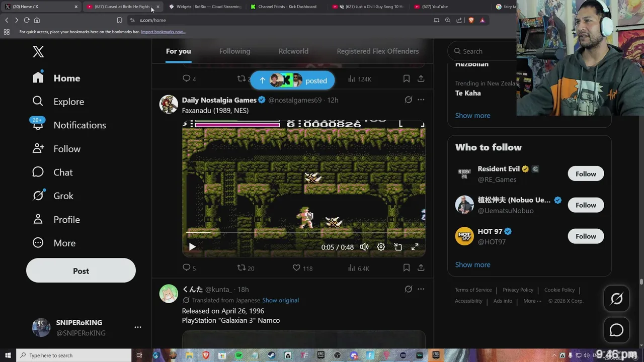Open Terms of Service footer link
The height and width of the screenshot is (362, 644).
point(473,290)
